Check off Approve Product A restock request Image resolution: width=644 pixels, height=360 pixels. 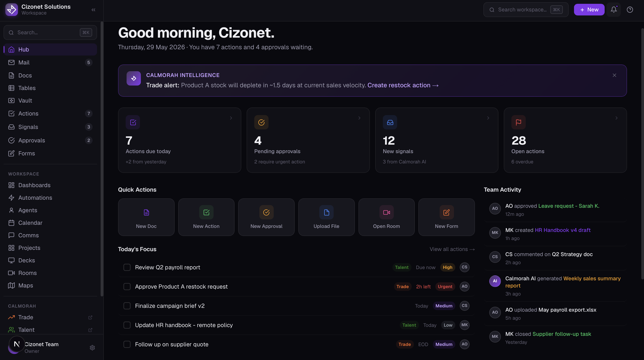127,286
